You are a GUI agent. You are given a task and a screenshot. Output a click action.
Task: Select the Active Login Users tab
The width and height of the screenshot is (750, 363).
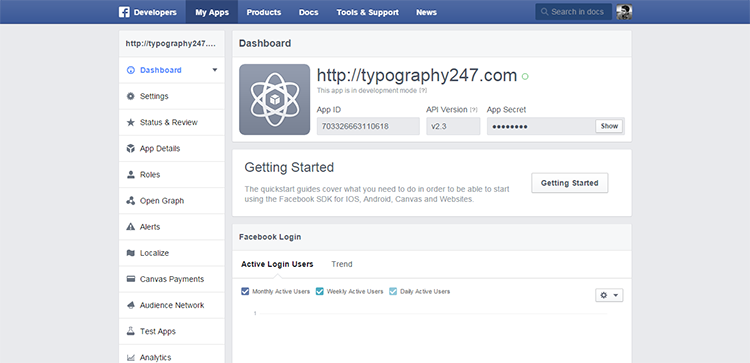[x=277, y=264]
